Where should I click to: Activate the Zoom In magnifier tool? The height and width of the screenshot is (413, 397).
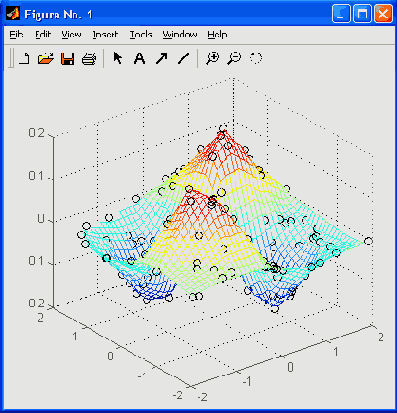click(x=212, y=58)
